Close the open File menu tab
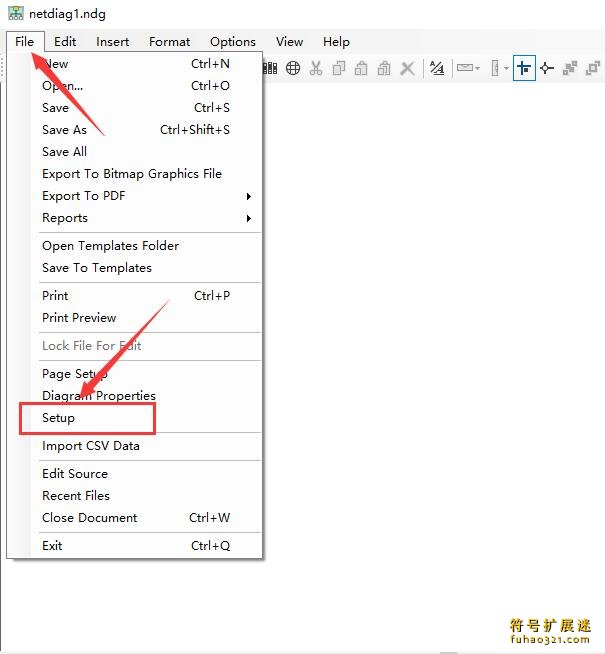Image resolution: width=605 pixels, height=654 pixels. pyautogui.click(x=25, y=42)
